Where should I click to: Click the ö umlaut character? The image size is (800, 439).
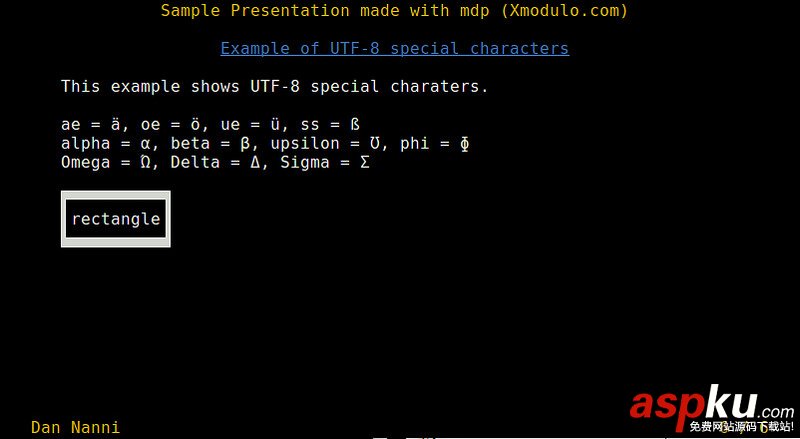195,124
